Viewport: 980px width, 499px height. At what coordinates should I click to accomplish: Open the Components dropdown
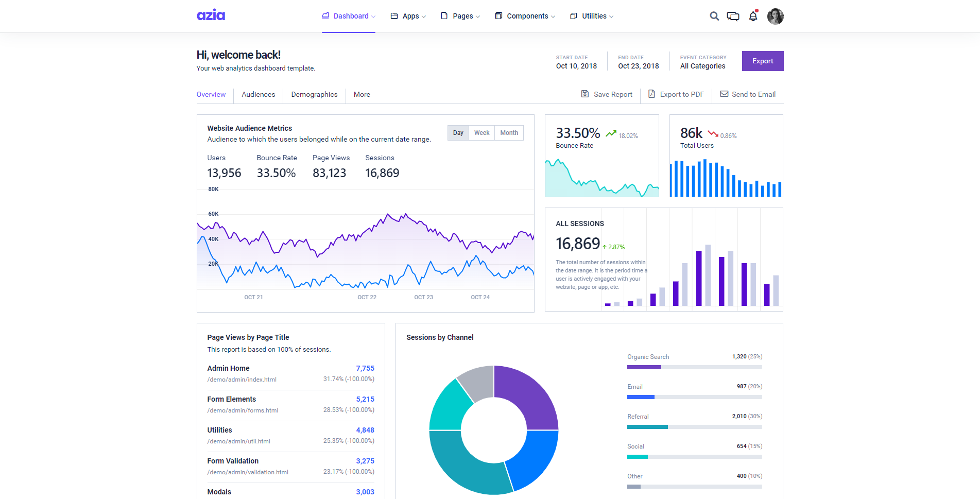point(525,16)
